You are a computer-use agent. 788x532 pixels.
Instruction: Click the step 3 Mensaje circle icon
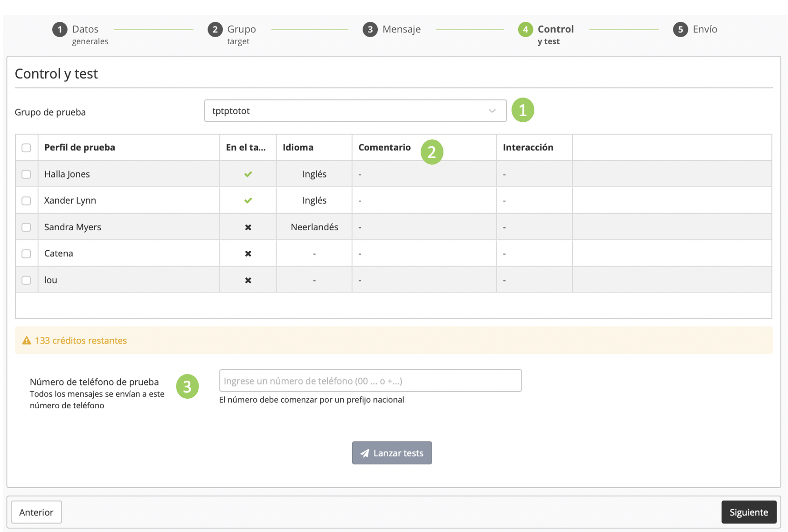point(370,30)
